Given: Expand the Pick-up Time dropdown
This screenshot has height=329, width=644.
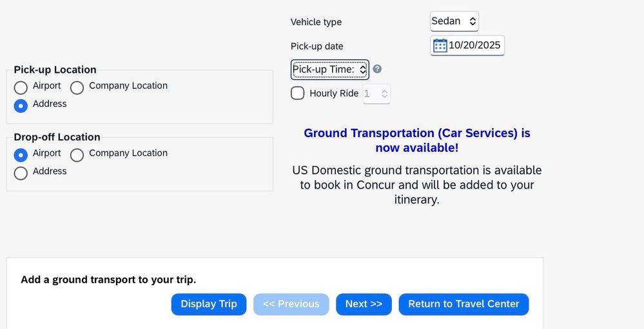Looking at the screenshot, I should pos(329,69).
